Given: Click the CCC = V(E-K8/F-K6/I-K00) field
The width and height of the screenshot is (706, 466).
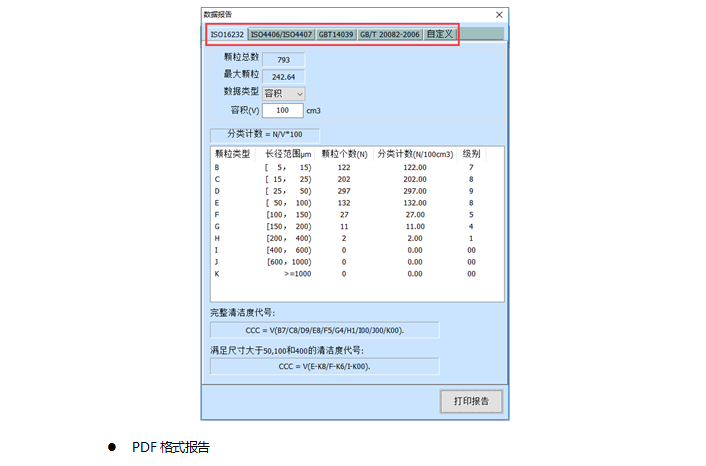Looking at the screenshot, I should (x=324, y=366).
